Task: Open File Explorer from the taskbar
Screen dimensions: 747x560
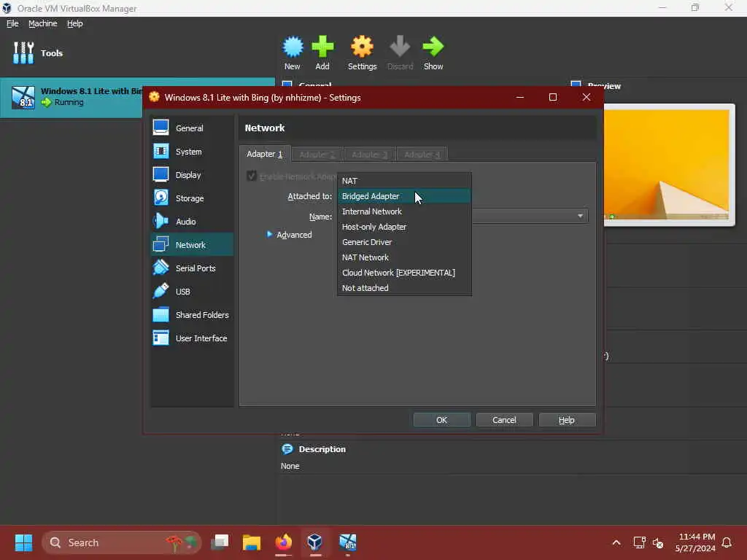Action: tap(252, 542)
